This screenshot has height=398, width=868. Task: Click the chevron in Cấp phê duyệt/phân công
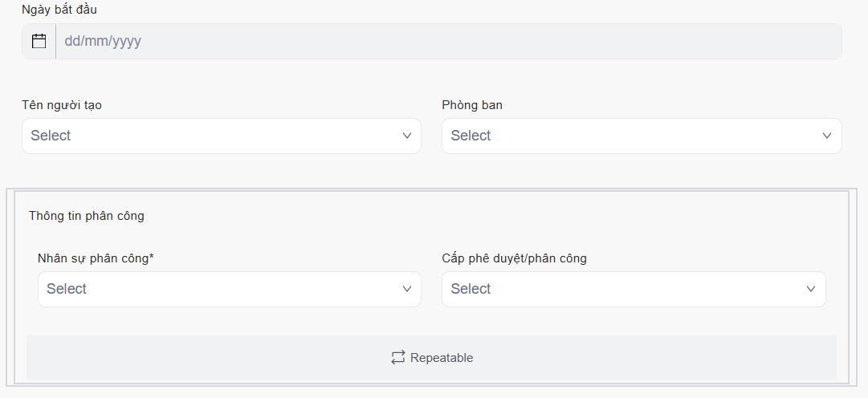tap(811, 289)
